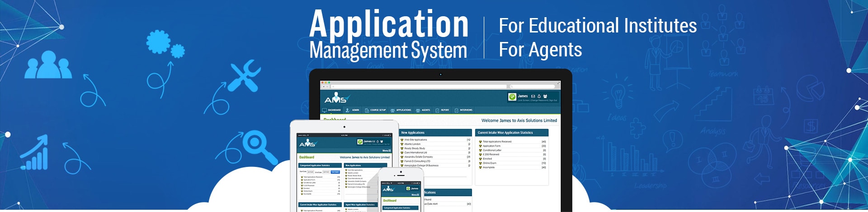Open the Admin menu item
Viewport: 868px width, 212px height.
tap(353, 110)
